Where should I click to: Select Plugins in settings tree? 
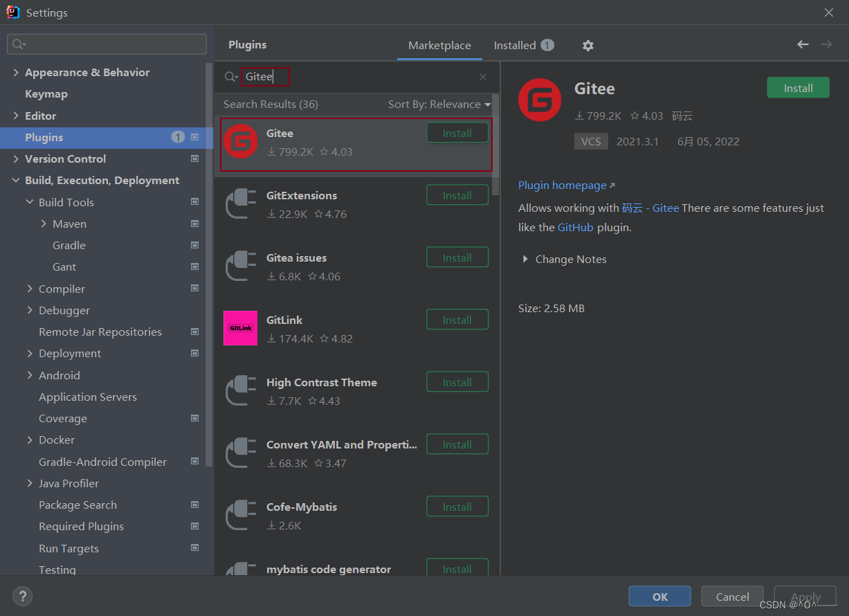point(107,137)
